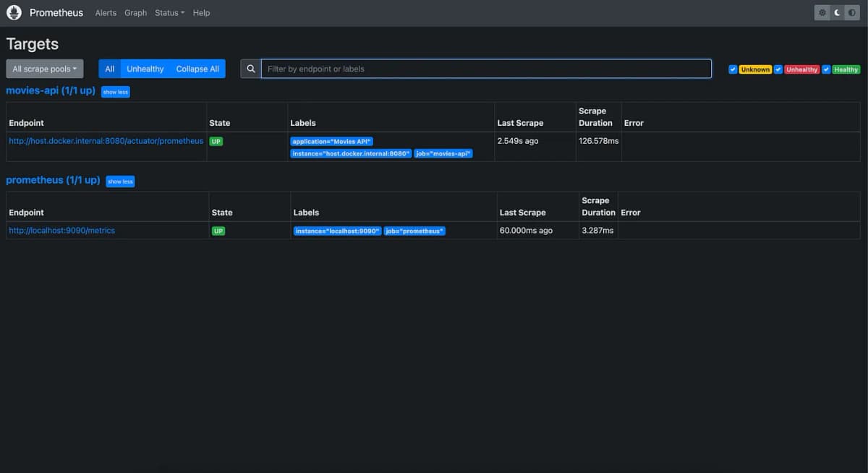Click the instance="localhost:9090" label
Screen dimensions: 868x473
337,231
